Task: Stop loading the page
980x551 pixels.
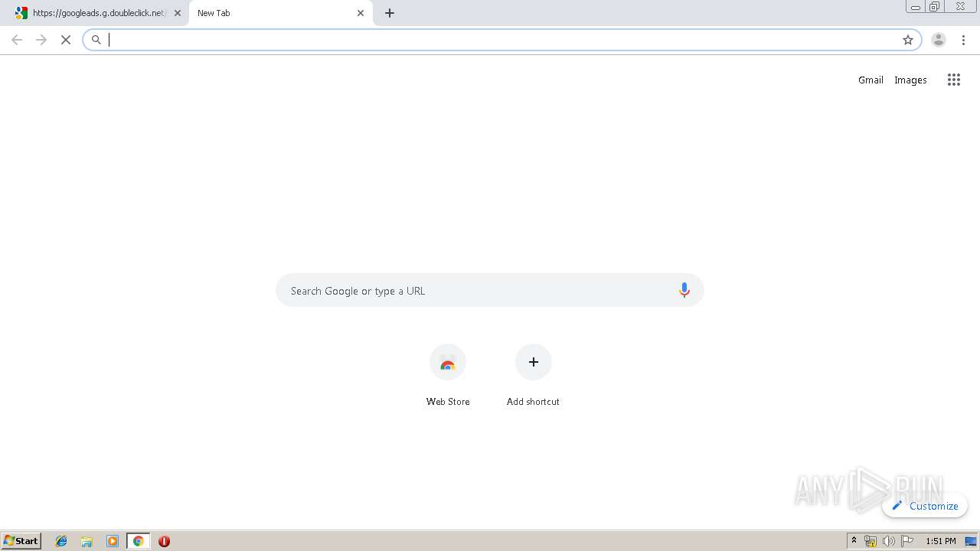Action: pyautogui.click(x=66, y=40)
